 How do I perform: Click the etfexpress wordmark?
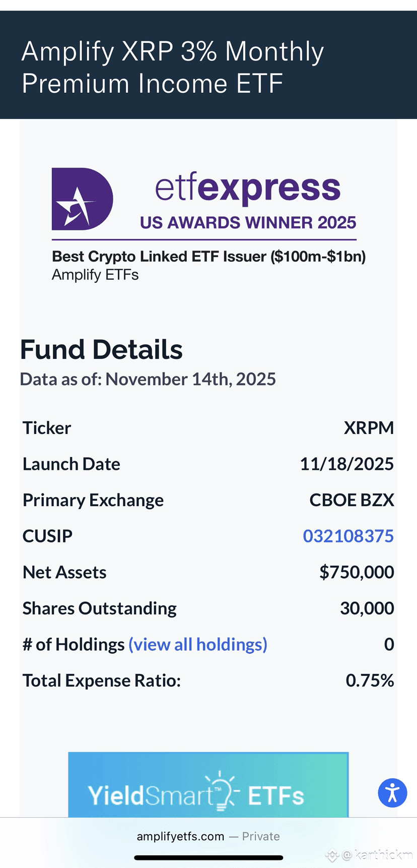point(248,188)
